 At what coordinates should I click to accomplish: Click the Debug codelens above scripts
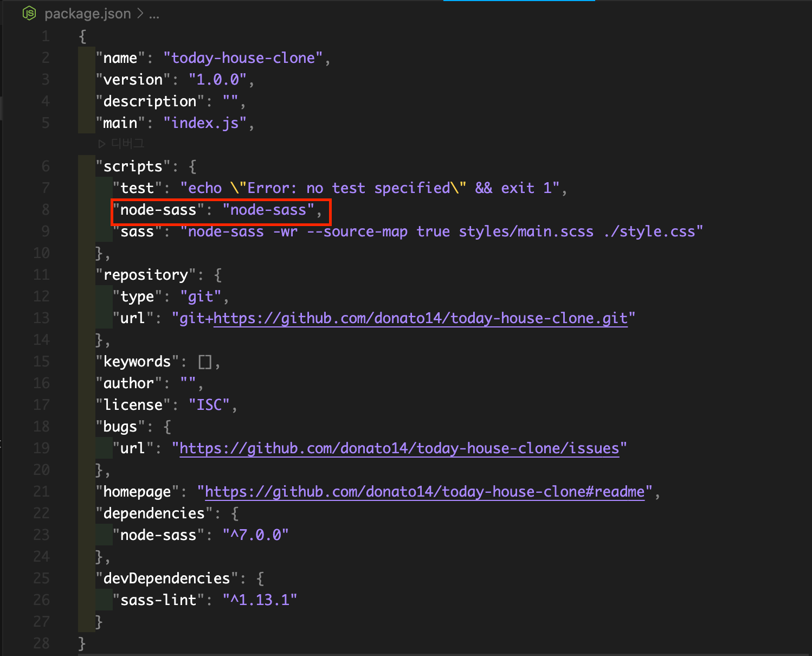121,144
